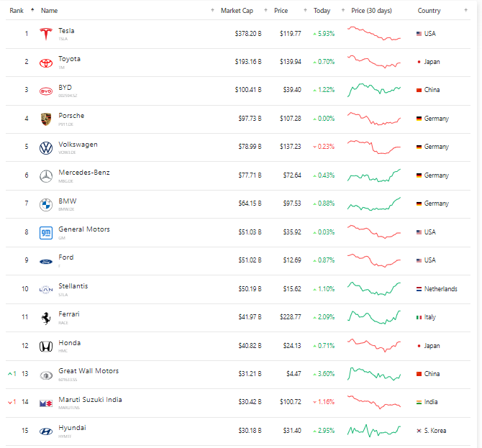Click BMW 30-day price sparkline chart
This screenshot has width=482, height=448.
(x=374, y=204)
